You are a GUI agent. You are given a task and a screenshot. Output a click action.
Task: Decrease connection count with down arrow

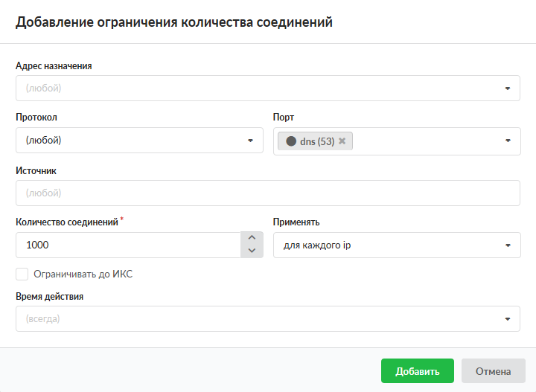pos(252,251)
